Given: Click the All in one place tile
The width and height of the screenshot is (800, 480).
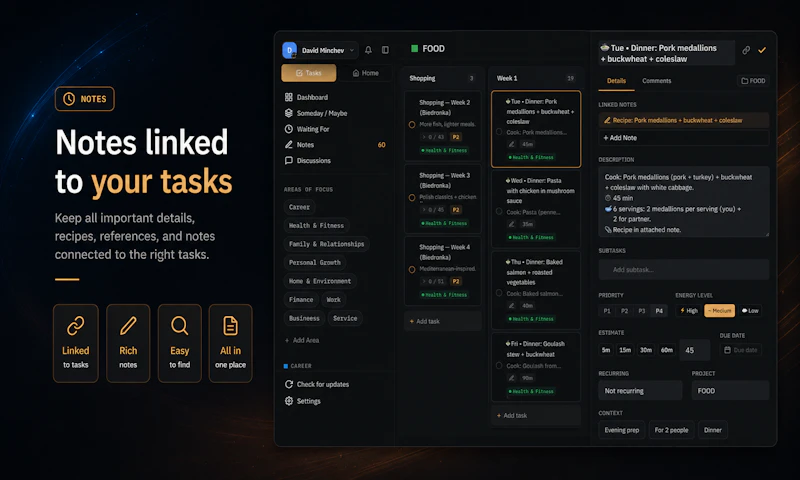Looking at the screenshot, I should [231, 343].
